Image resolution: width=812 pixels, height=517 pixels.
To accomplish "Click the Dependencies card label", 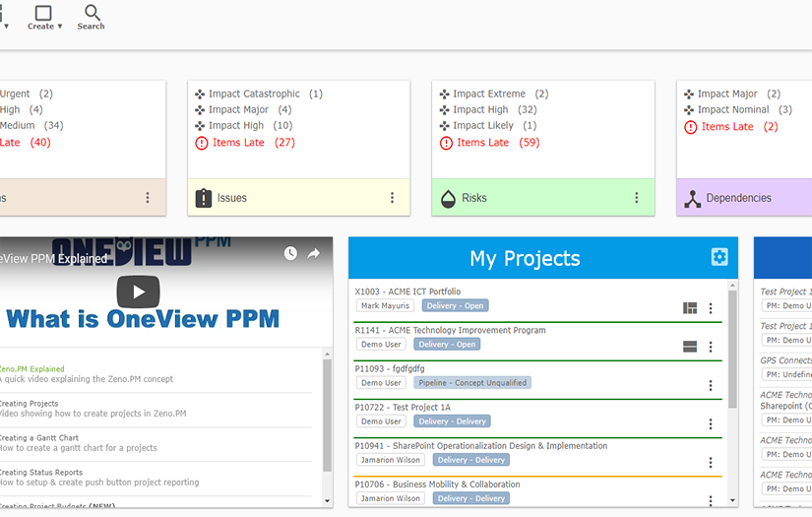I will click(x=739, y=198).
